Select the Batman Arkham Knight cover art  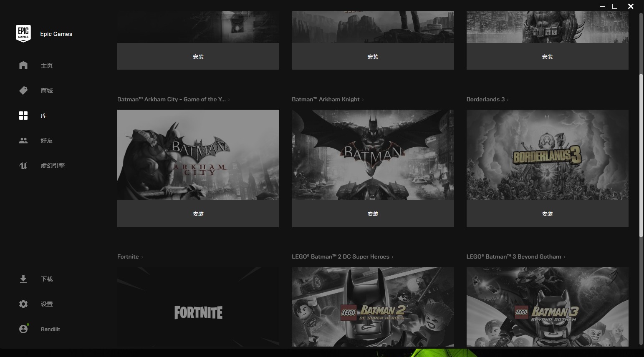pyautogui.click(x=373, y=155)
